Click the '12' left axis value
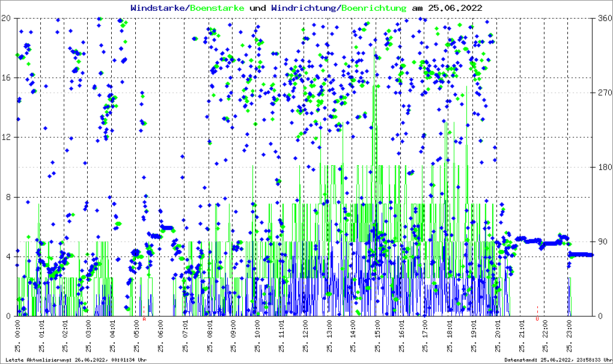 [x=6, y=137]
